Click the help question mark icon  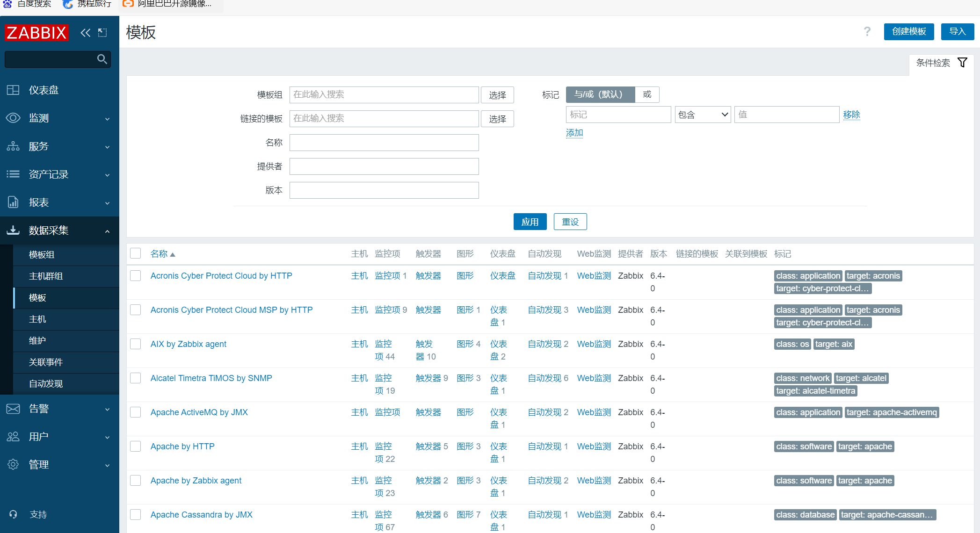pyautogui.click(x=867, y=31)
